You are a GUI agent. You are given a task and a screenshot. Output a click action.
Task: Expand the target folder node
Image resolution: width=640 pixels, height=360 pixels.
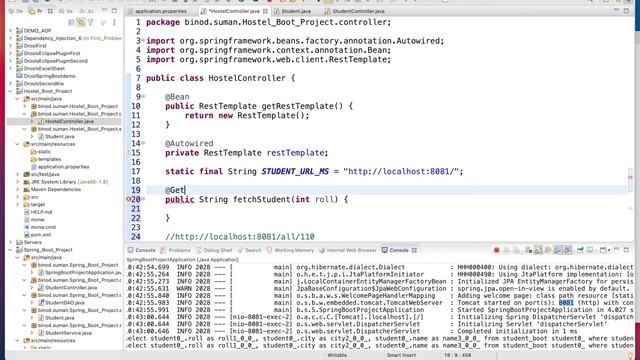click(x=18, y=204)
